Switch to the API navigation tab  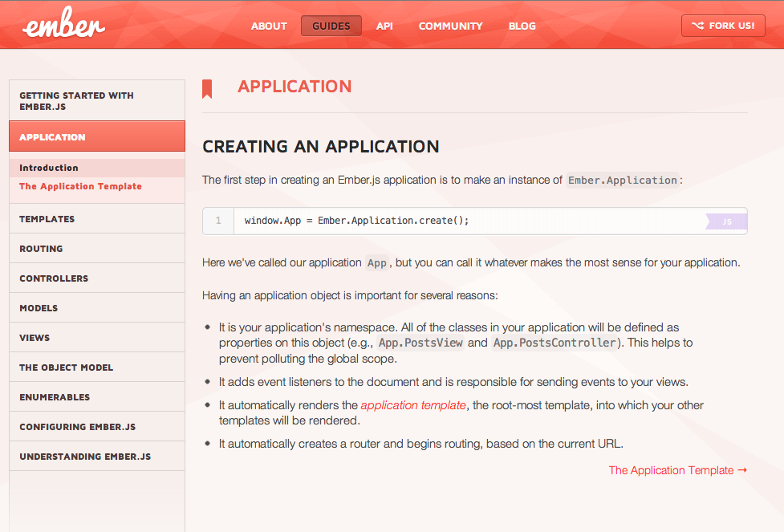(384, 25)
